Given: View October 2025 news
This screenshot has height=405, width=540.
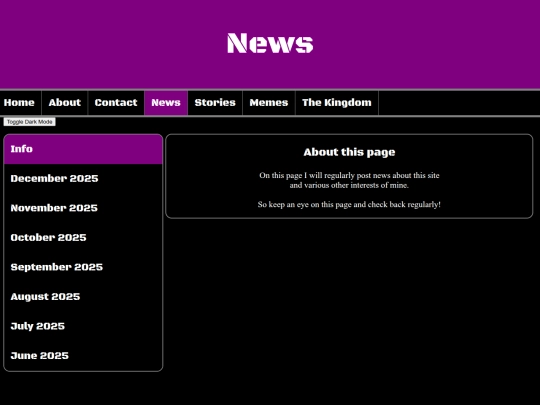Looking at the screenshot, I should (83, 238).
